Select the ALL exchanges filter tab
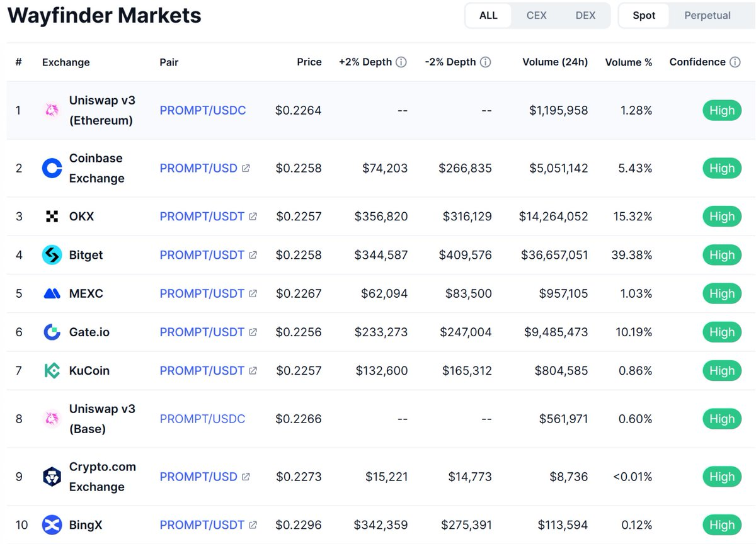756x544 pixels. [488, 16]
